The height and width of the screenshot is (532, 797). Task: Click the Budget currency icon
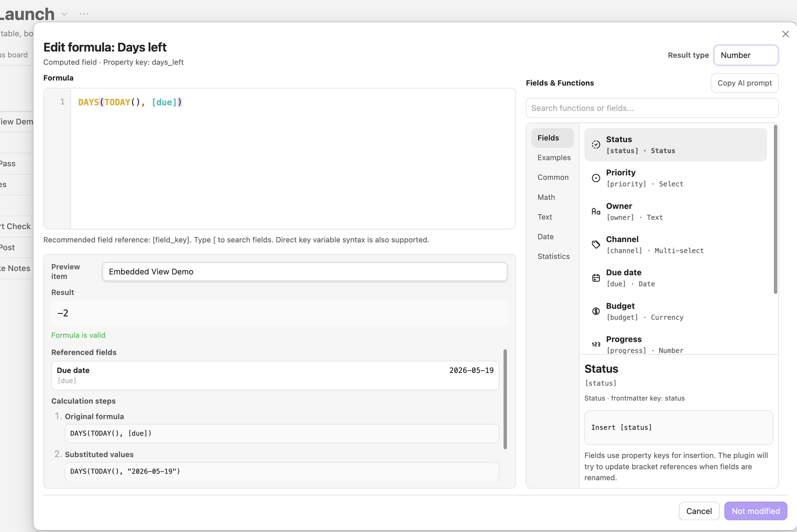click(x=596, y=311)
